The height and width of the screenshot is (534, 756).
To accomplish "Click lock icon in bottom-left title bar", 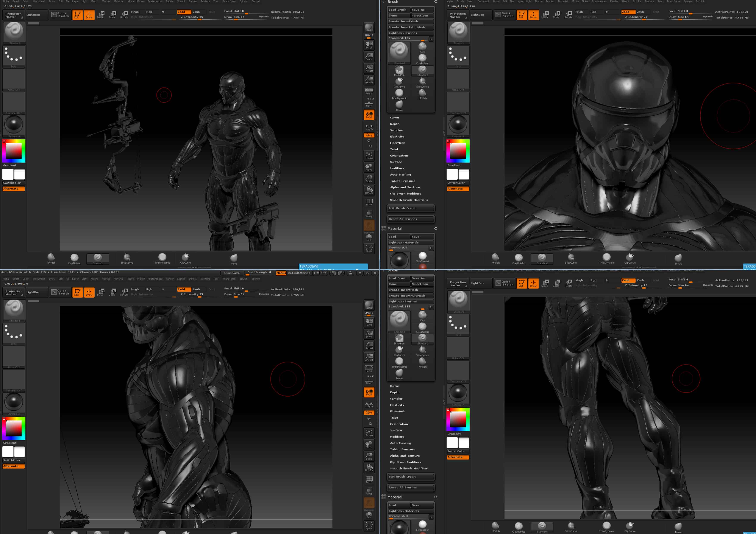I will (350, 273).
